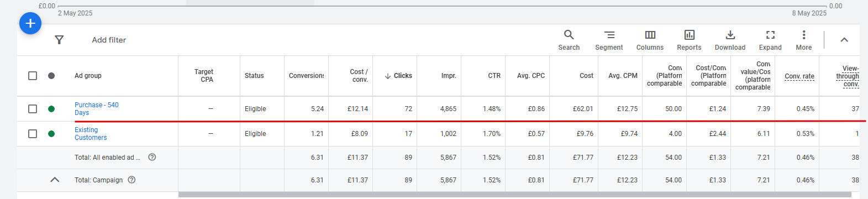Viewport: 868px width, 199px height.
Task: Open the Segment options
Action: pos(609,40)
